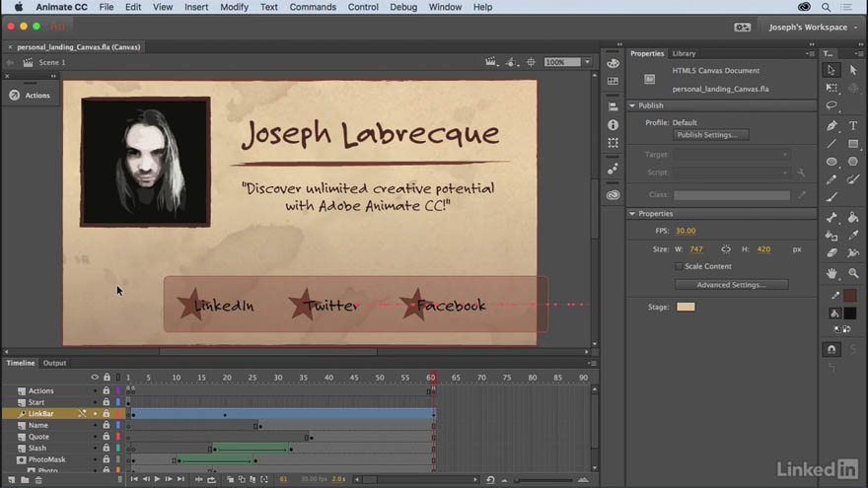Select the Selection arrow tool
Screen dimensions: 868x488
[x=832, y=70]
